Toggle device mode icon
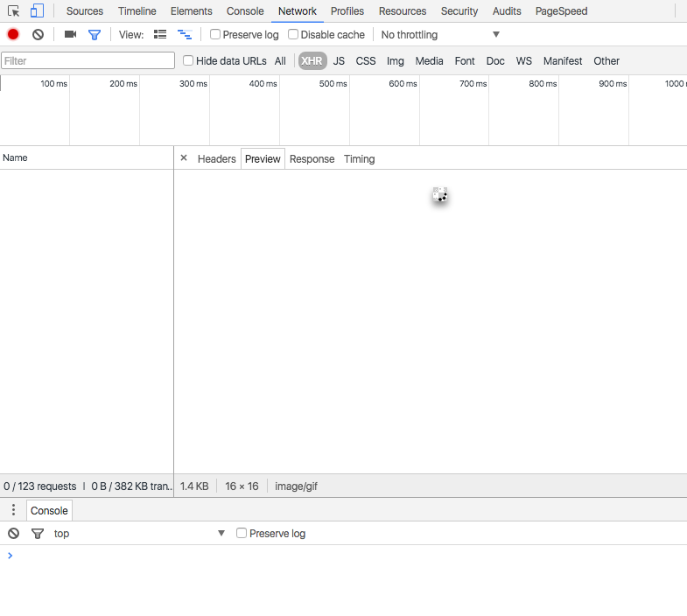 [37, 11]
